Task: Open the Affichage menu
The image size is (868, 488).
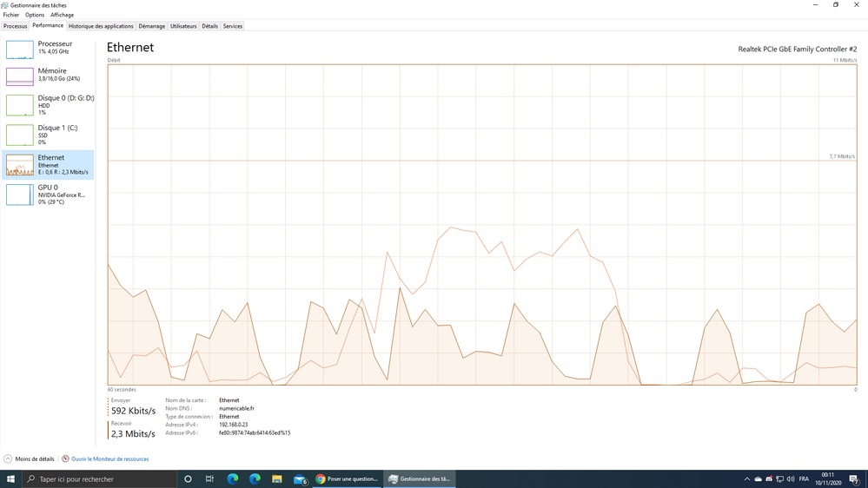Action: [62, 15]
